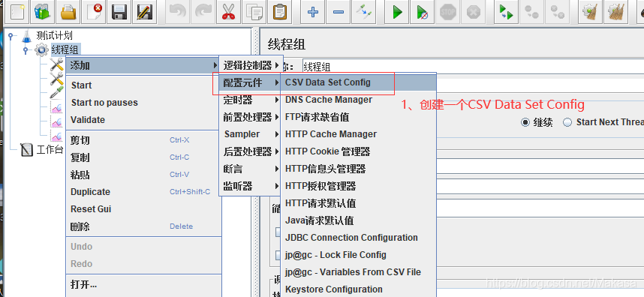The height and width of the screenshot is (297, 644).
Task: Select HTTP授权管理器 menu entry
Action: tap(358, 186)
